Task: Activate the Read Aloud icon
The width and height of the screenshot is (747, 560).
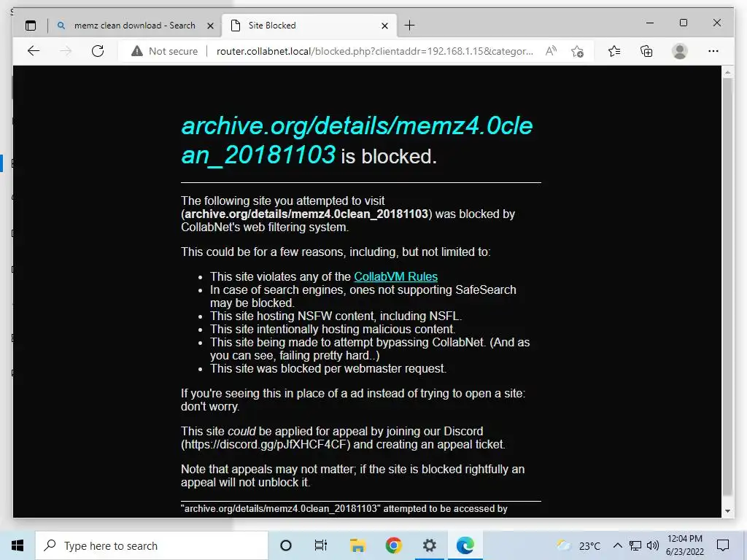Action: point(551,51)
